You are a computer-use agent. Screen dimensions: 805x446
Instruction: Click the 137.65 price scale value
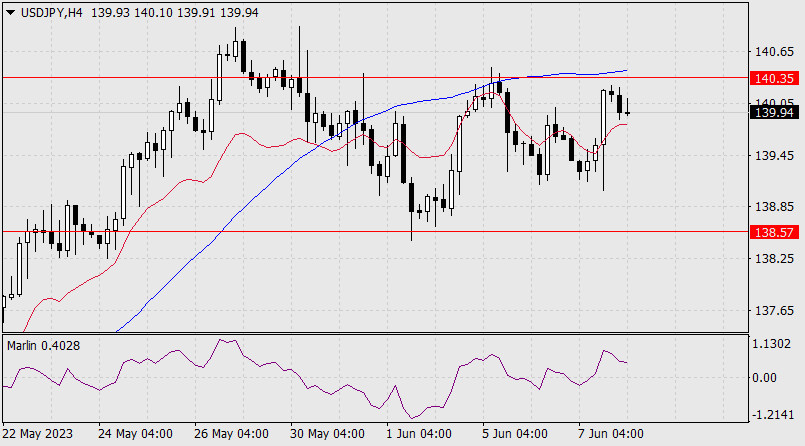coord(775,311)
